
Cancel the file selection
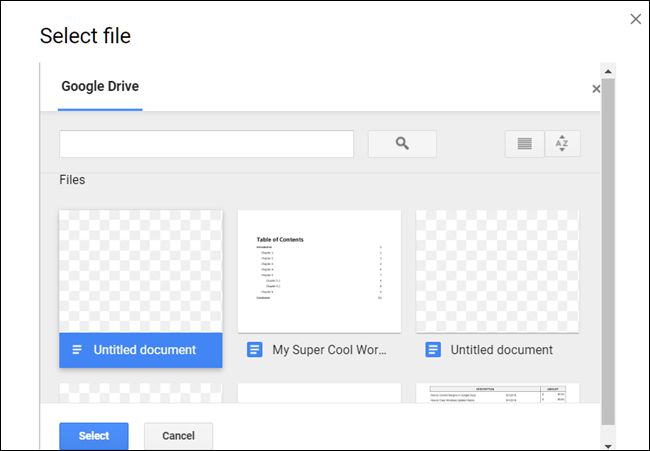[x=178, y=436]
